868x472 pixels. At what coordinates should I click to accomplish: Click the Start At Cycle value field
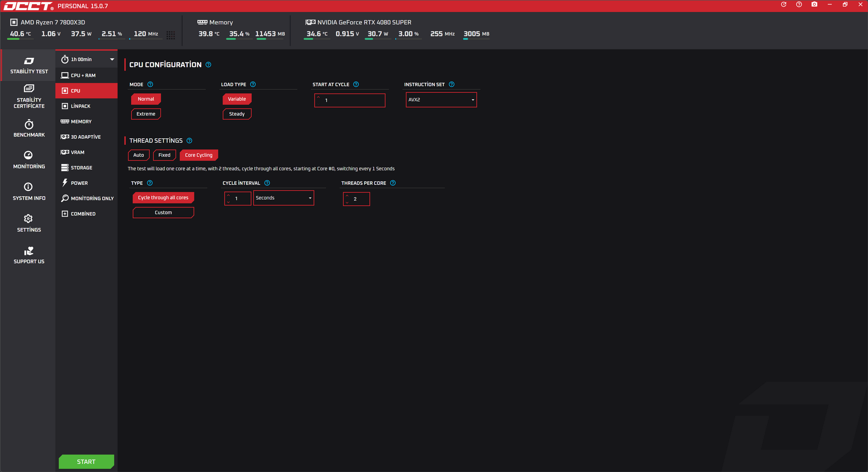point(350,100)
